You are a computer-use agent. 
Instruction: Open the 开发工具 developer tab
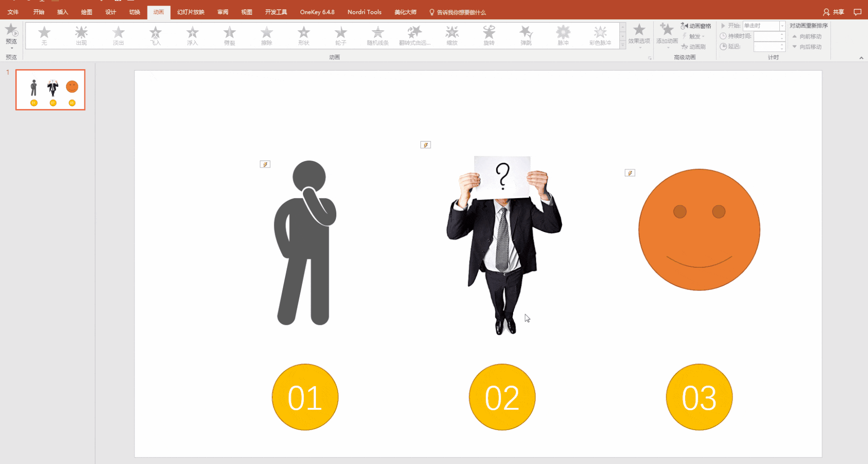[x=276, y=12]
